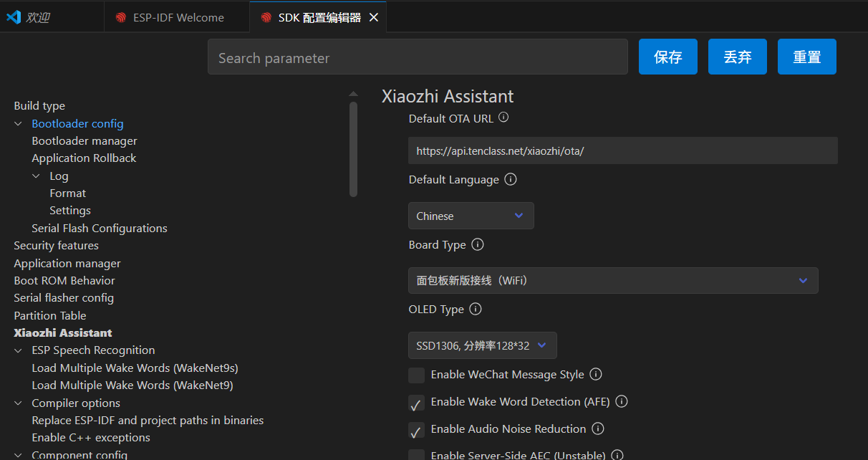Open the Default Language dropdown

pos(471,216)
